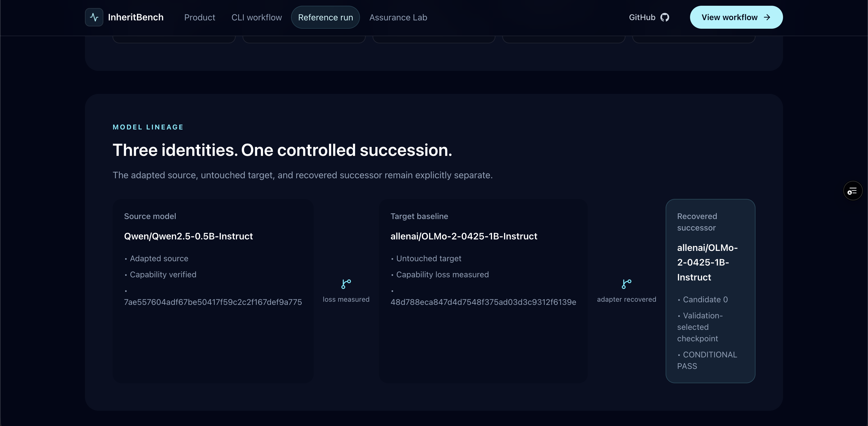Click the subtitle about adapted source and successor

[302, 175]
